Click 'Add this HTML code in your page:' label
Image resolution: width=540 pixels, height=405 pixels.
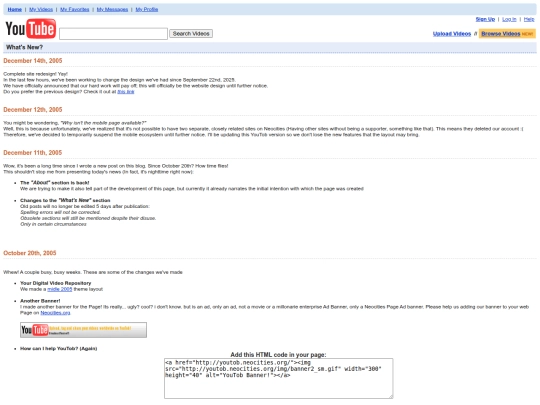[278, 354]
